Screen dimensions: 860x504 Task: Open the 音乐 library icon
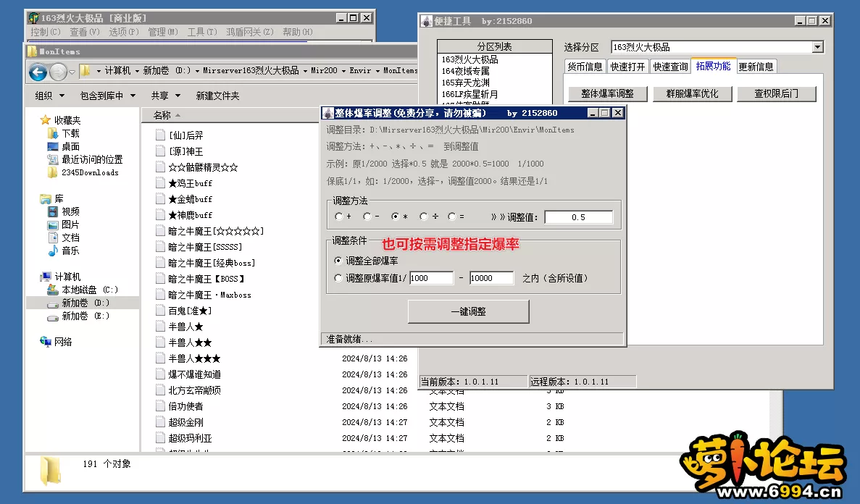click(x=53, y=251)
